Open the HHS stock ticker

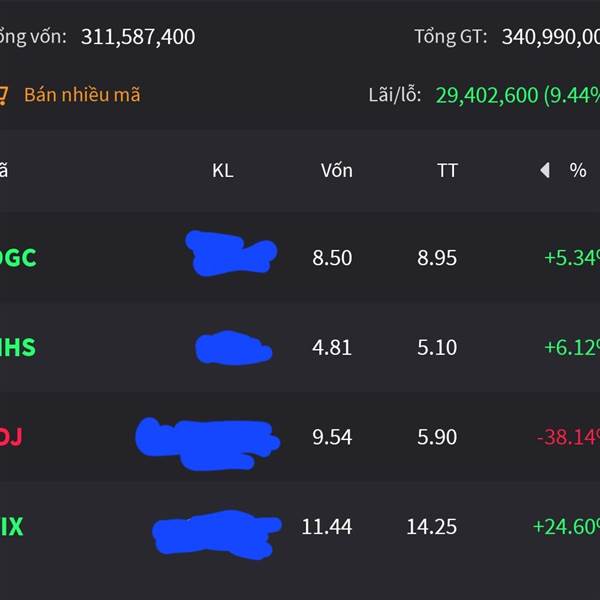click(18, 347)
